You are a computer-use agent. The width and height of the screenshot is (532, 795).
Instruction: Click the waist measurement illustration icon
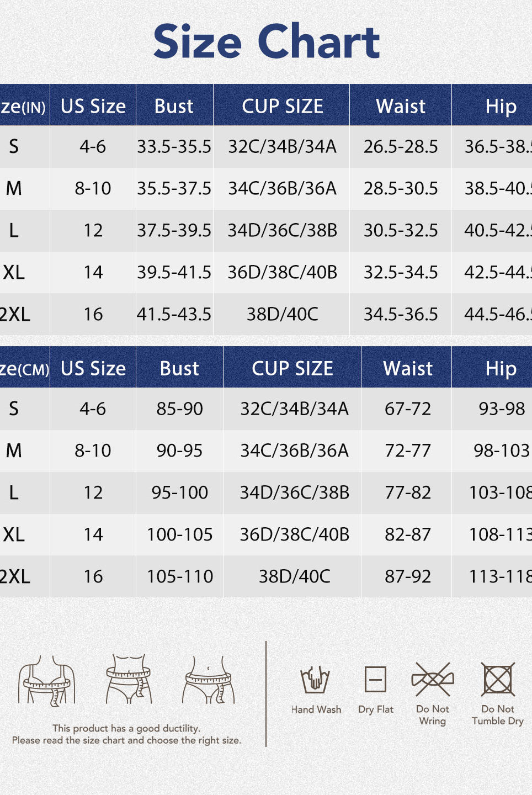[129, 679]
